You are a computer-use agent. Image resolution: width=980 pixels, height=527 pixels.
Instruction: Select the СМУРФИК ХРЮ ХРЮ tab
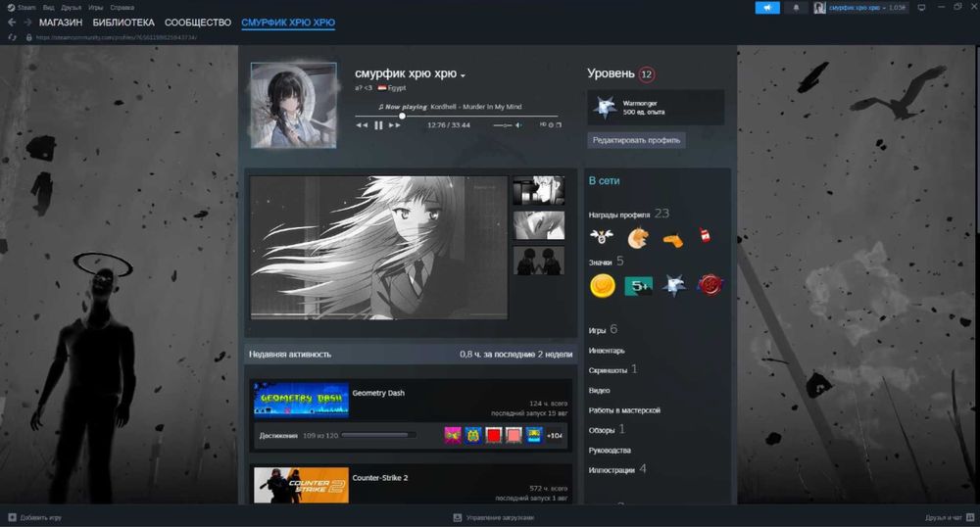coord(288,23)
